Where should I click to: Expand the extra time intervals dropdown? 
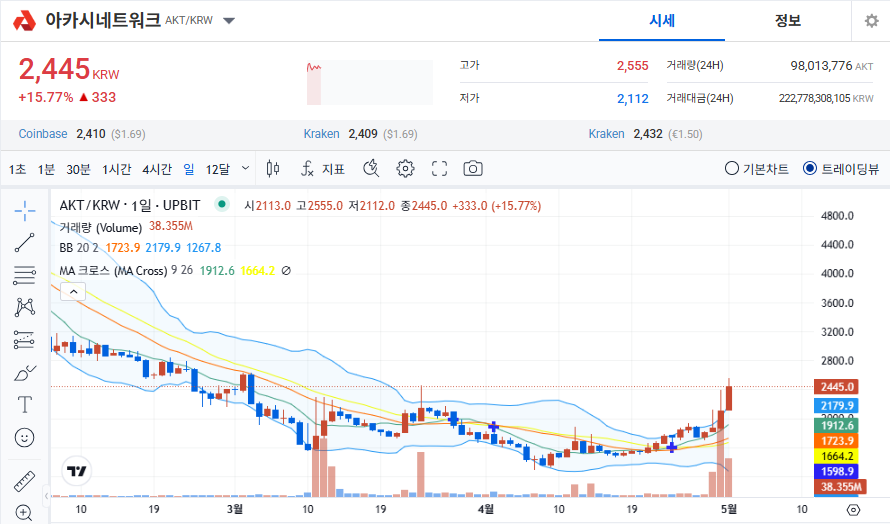[x=245, y=168]
